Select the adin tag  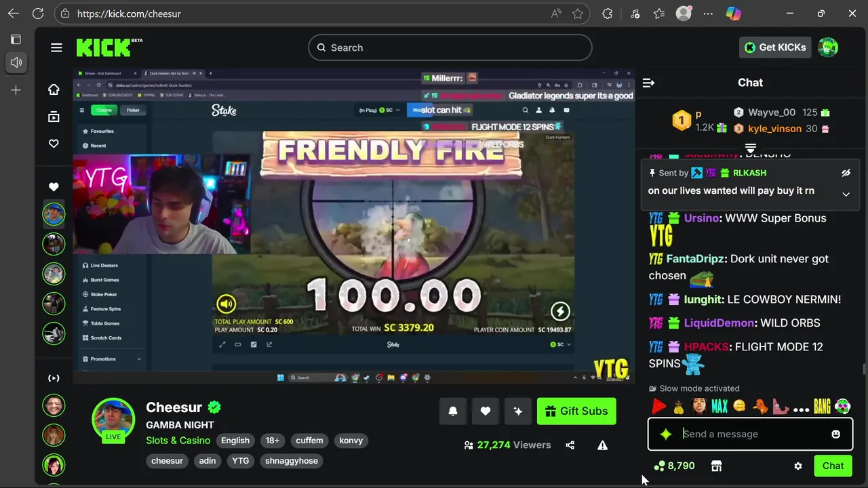(208, 461)
